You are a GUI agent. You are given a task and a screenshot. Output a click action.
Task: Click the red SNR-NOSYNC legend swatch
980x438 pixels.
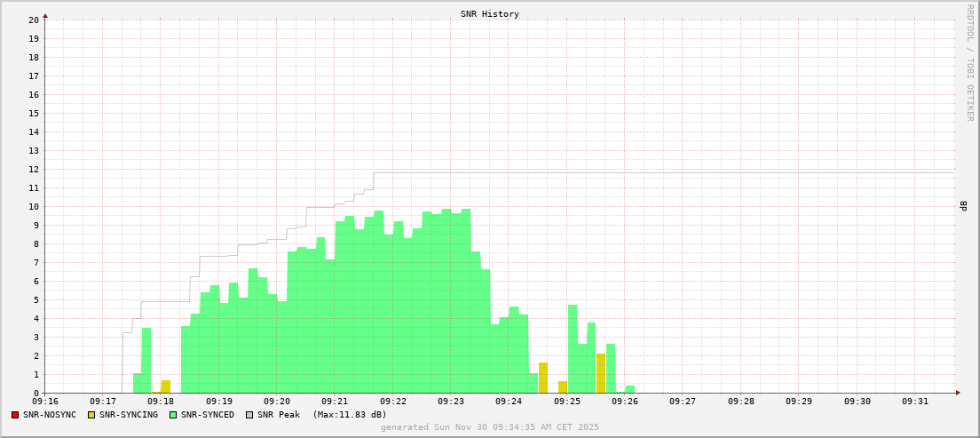pos(15,415)
